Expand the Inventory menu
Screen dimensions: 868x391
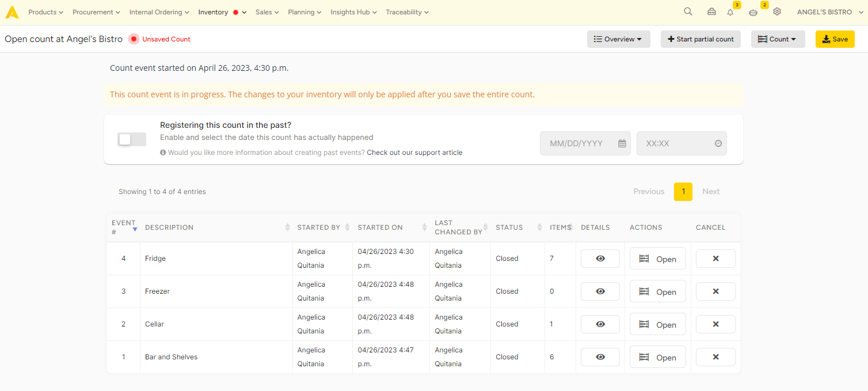tap(222, 12)
